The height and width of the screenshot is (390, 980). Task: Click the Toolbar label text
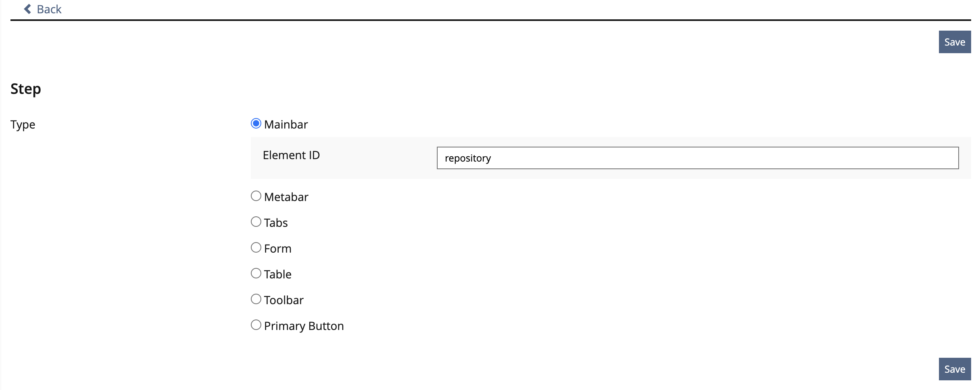284,300
